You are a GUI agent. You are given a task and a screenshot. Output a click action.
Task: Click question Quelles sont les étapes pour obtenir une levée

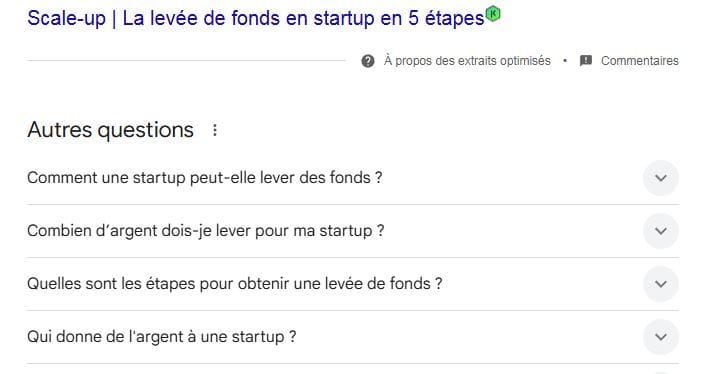coord(235,284)
